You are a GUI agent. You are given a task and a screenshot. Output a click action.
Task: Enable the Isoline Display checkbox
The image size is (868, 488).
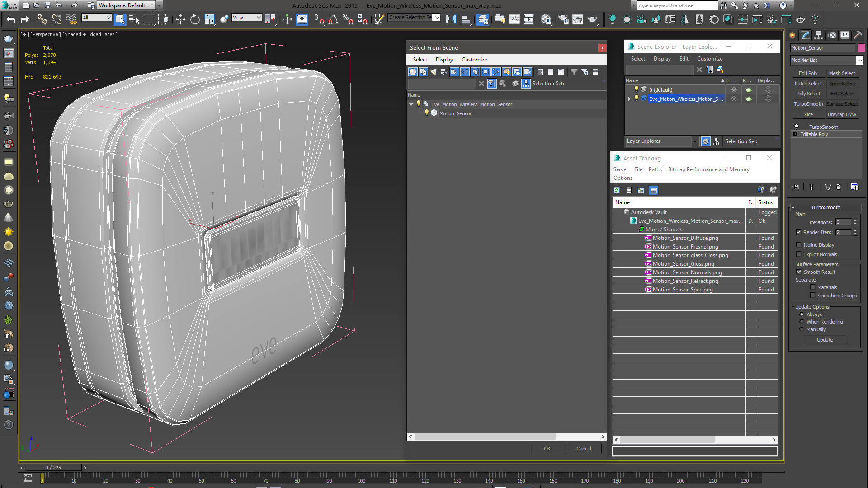(x=798, y=245)
